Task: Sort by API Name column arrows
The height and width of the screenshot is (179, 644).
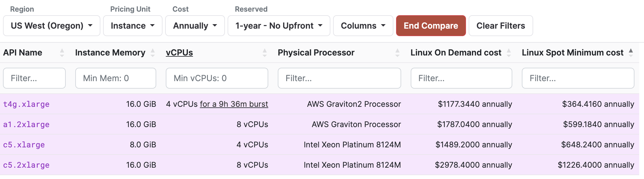Action: click(62, 53)
